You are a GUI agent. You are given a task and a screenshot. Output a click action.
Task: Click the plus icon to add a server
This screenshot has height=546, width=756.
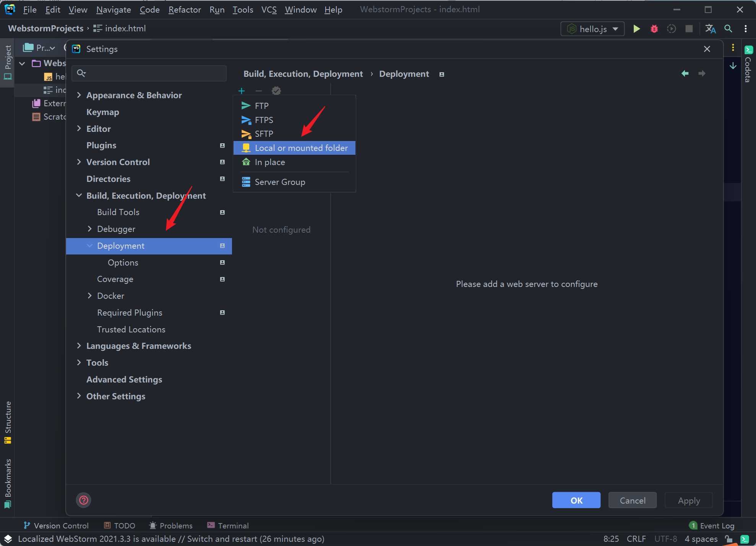coord(241,91)
